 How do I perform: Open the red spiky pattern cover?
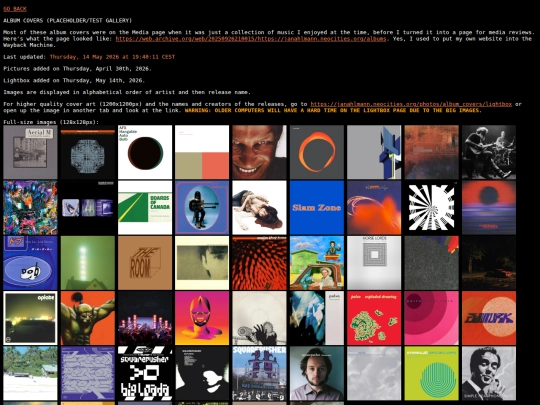pos(259,263)
